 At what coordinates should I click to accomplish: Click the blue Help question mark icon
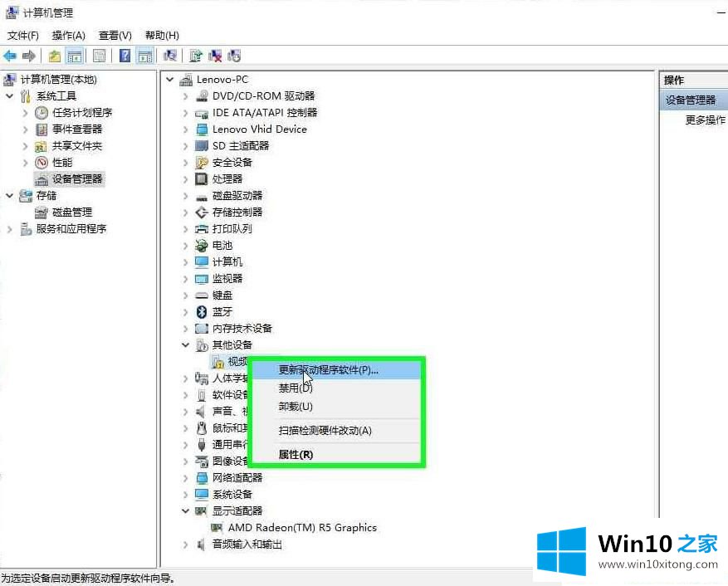pyautogui.click(x=125, y=56)
